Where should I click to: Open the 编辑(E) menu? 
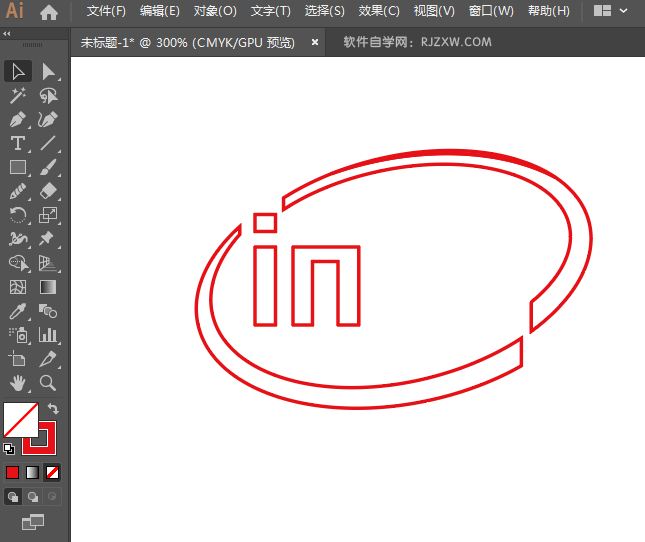point(160,11)
